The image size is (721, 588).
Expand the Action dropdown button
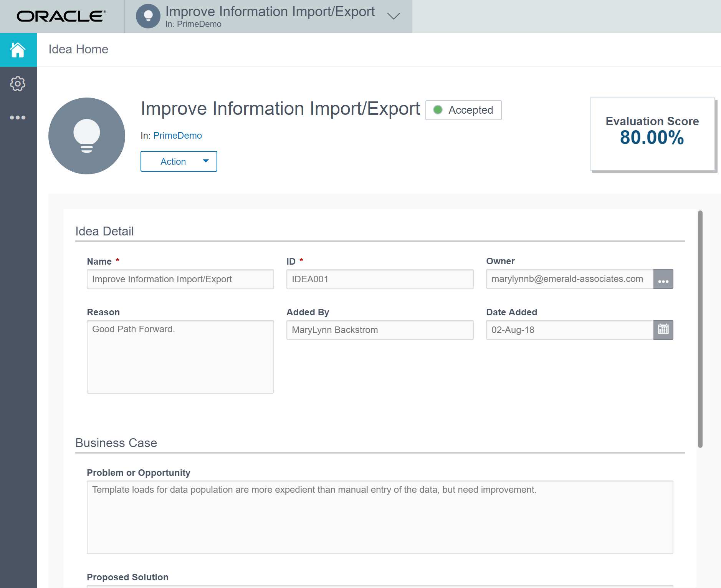click(179, 162)
